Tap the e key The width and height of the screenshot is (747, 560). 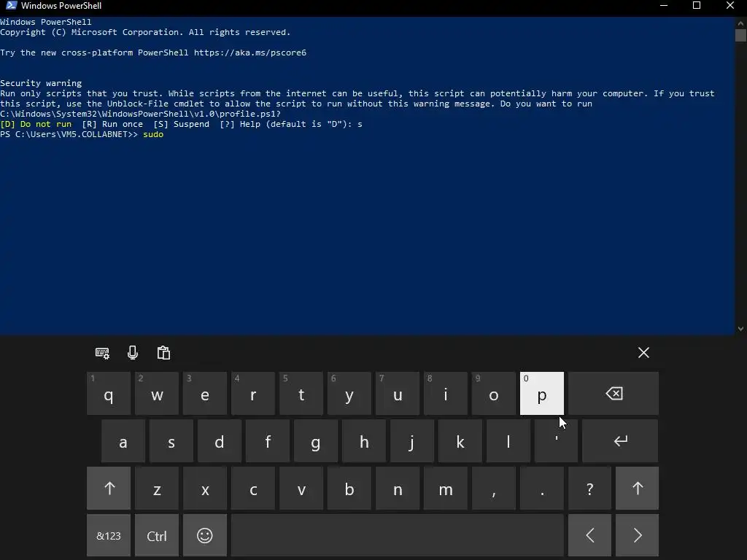pyautogui.click(x=205, y=393)
